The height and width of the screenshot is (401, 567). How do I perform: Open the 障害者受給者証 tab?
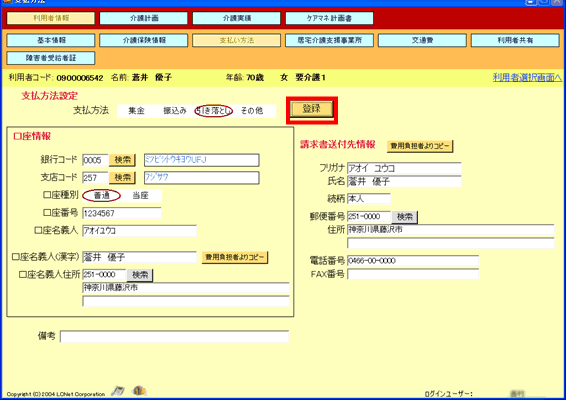tap(51, 58)
